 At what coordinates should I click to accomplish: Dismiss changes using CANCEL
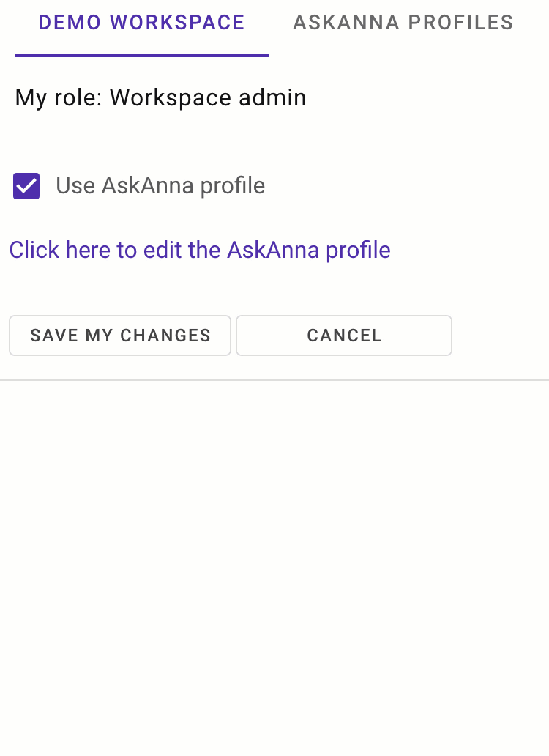tap(343, 335)
